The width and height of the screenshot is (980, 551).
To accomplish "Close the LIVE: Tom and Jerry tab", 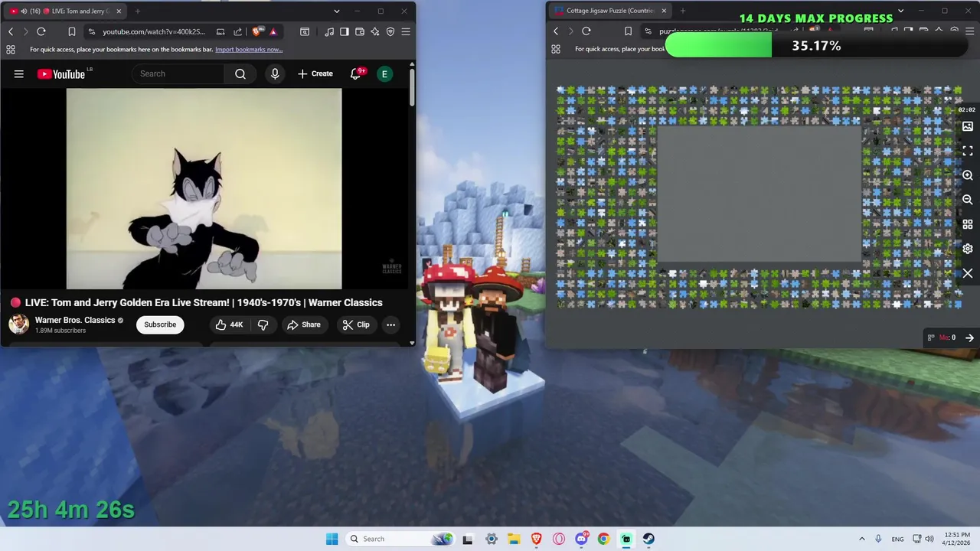I will (x=119, y=11).
